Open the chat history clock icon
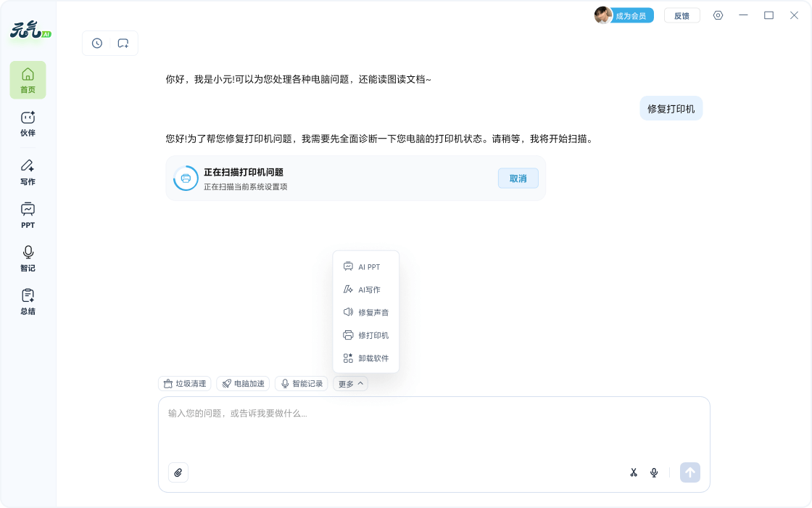812x508 pixels. (97, 44)
